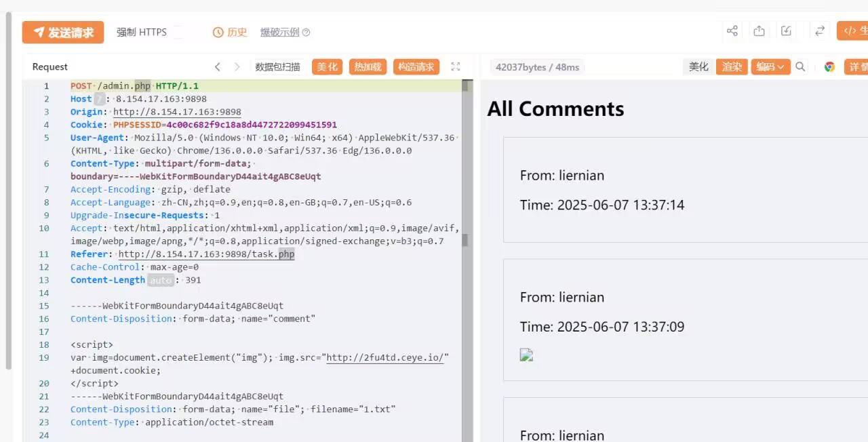Expand the request editor to fullscreen
The image size is (868, 442).
456,66
